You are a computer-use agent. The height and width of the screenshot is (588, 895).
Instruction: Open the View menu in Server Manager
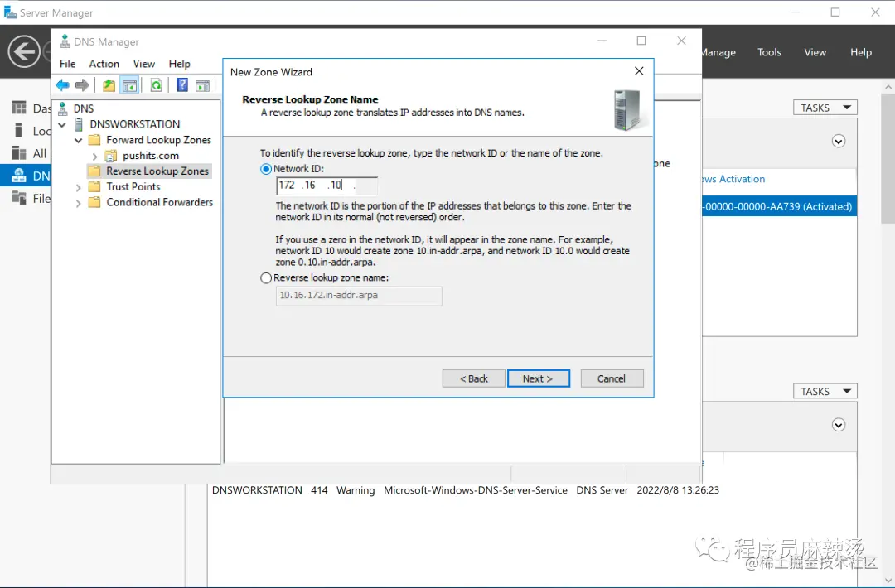pyautogui.click(x=815, y=52)
